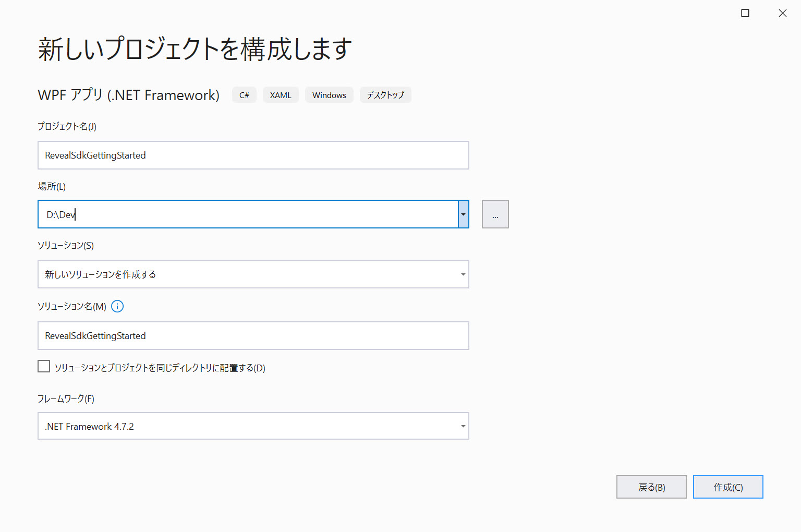801x532 pixels.
Task: Click the C# language tag
Action: point(244,95)
